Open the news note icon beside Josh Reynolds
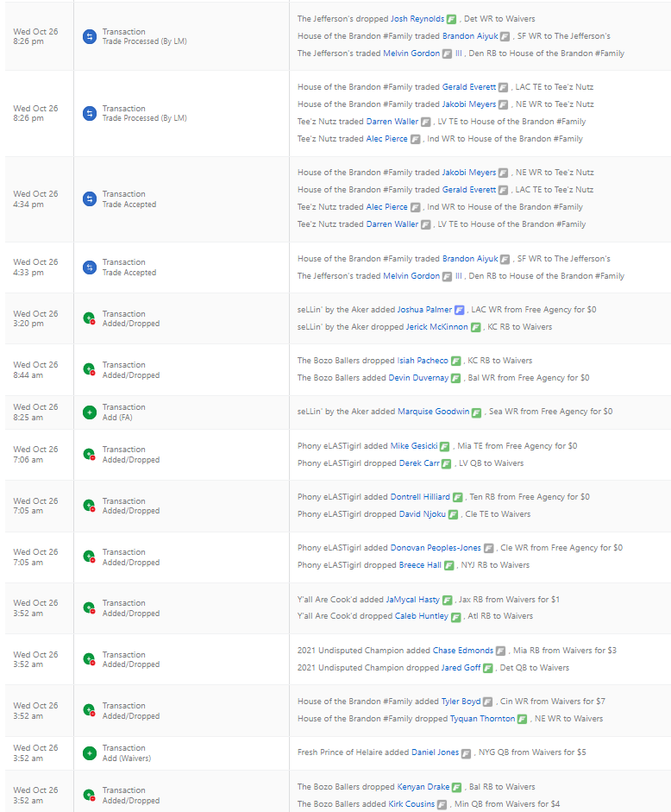 pos(451,19)
